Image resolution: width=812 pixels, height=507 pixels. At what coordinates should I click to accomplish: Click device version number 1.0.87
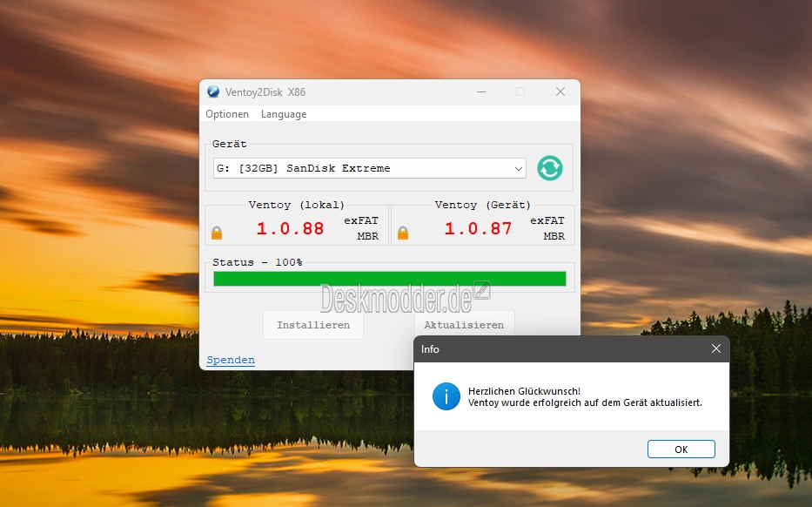pyautogui.click(x=478, y=228)
